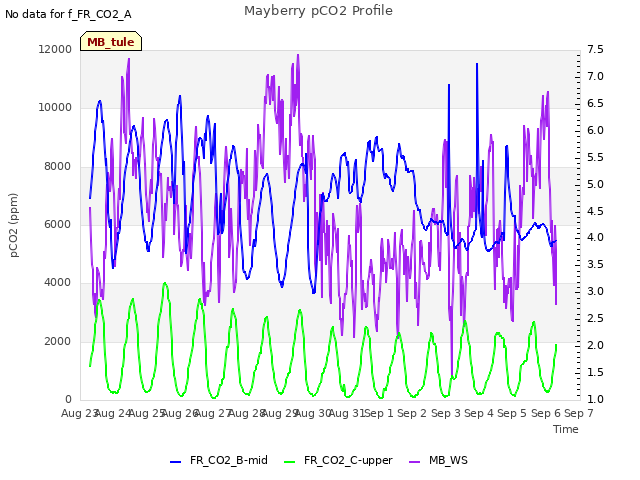
Task: Click the Time axis label
Action: [x=566, y=429]
